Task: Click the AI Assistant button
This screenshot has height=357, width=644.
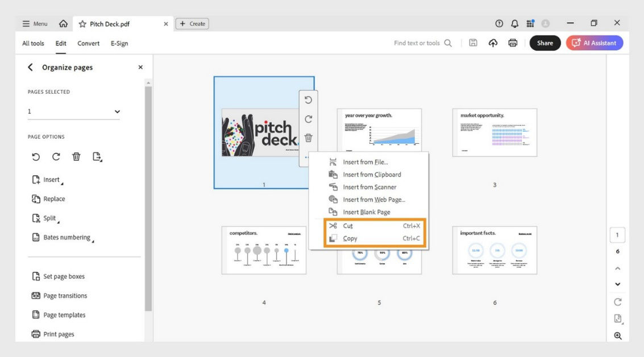Action: point(595,43)
